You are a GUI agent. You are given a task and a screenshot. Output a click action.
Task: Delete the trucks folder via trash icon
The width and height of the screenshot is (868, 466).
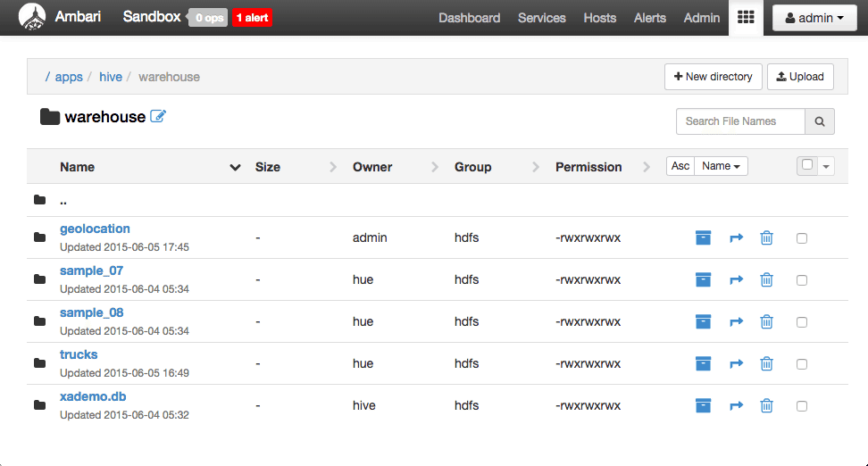[767, 363]
